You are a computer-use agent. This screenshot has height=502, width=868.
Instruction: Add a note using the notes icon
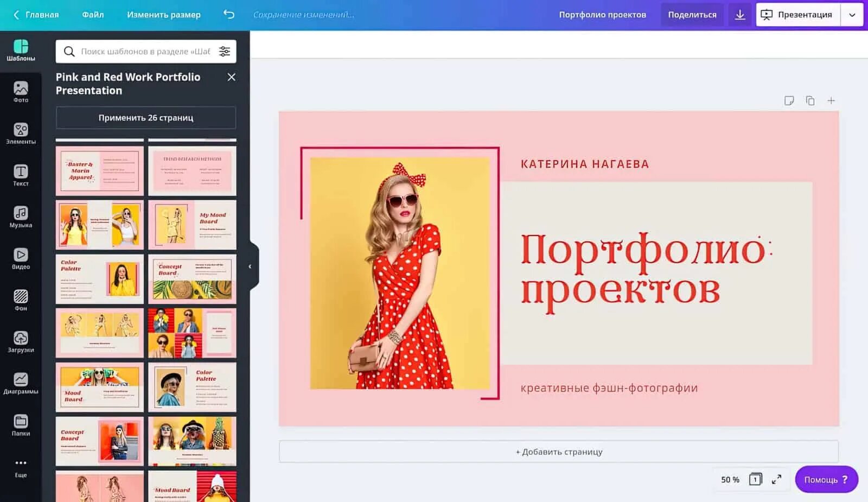789,100
